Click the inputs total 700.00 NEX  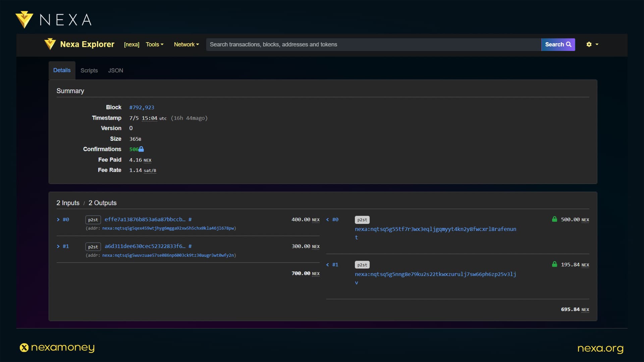click(x=306, y=274)
